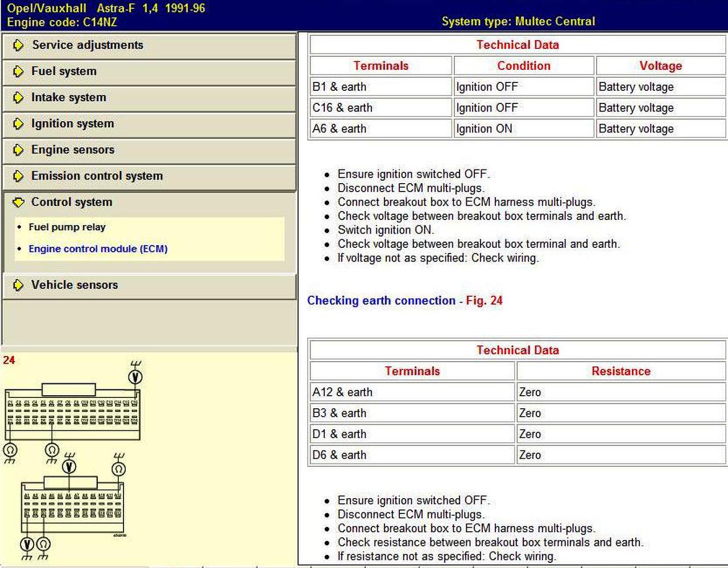Image resolution: width=728 pixels, height=568 pixels.
Task: Click the ECM connector diagram figure 24
Action: pos(73,459)
